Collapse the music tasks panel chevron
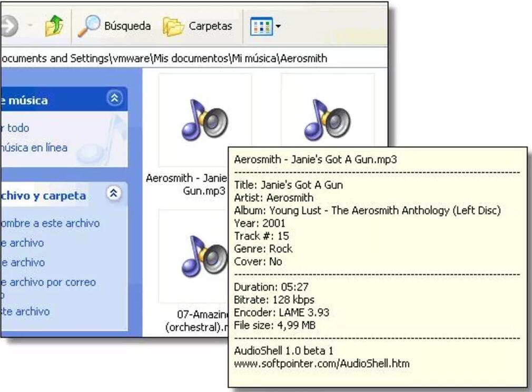The width and height of the screenshot is (532, 392). 115,99
